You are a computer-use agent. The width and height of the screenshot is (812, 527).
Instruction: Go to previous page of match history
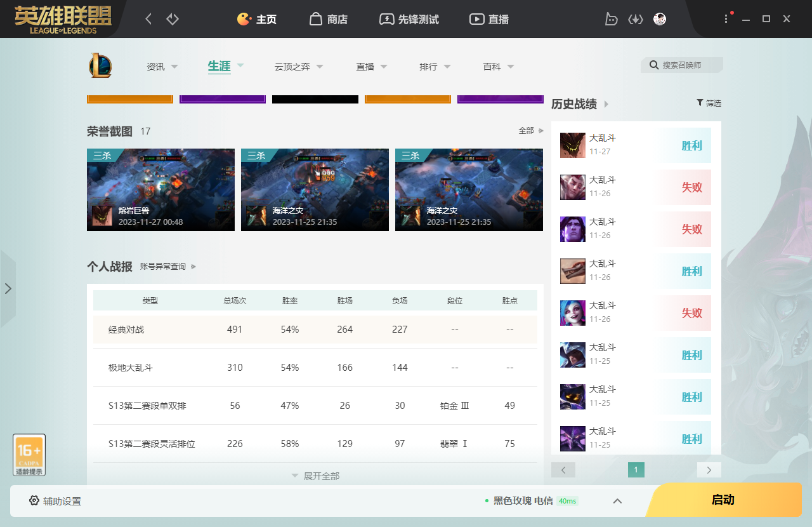563,470
